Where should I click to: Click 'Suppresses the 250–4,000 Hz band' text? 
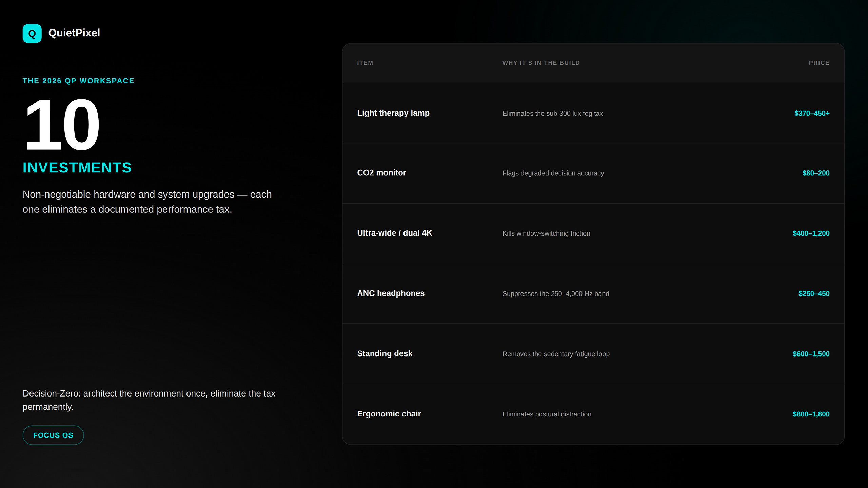coord(555,294)
